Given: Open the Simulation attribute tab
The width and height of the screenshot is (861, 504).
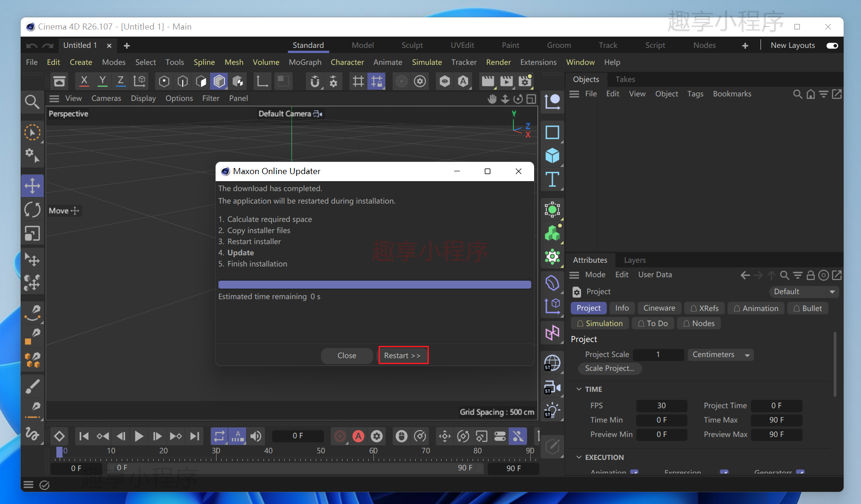Looking at the screenshot, I should [599, 323].
